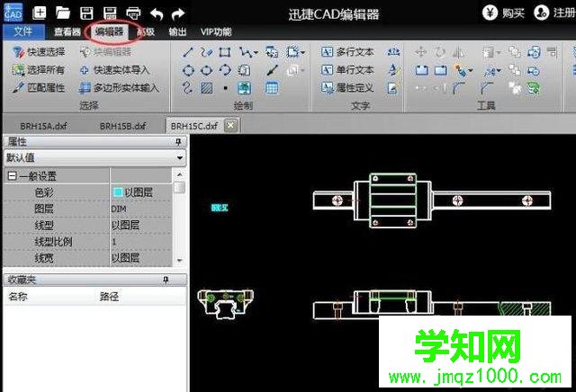
Task: Click the green layers icon in 工具 group
Action: 534,88
